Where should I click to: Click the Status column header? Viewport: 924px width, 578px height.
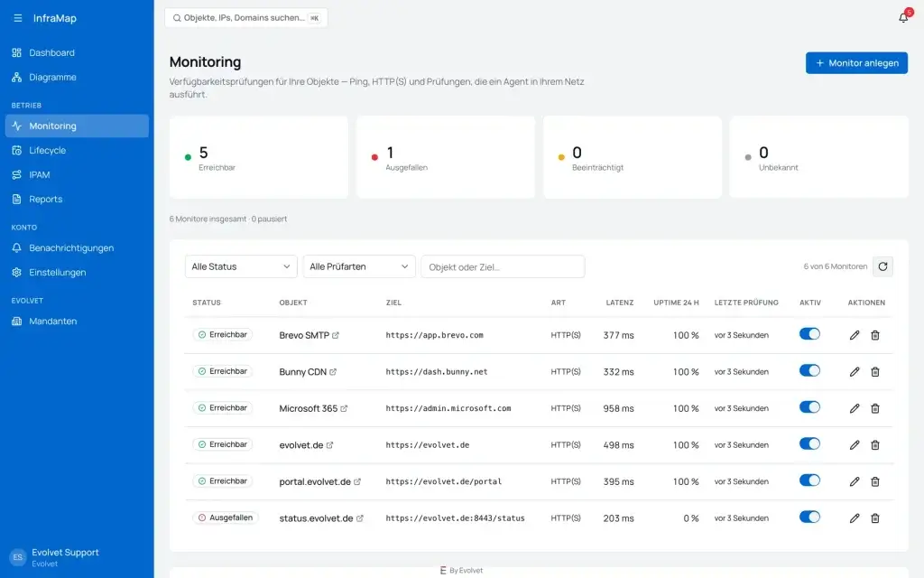(207, 303)
